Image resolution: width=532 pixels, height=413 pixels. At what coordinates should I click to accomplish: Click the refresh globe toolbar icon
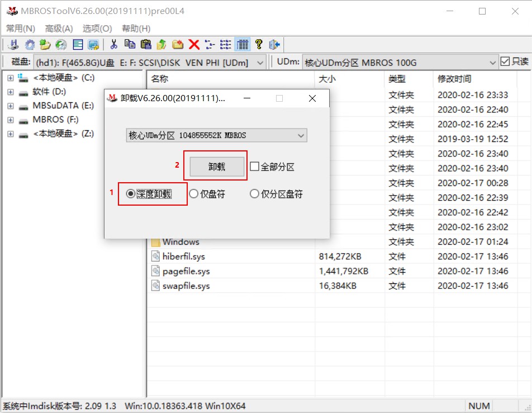click(60, 45)
